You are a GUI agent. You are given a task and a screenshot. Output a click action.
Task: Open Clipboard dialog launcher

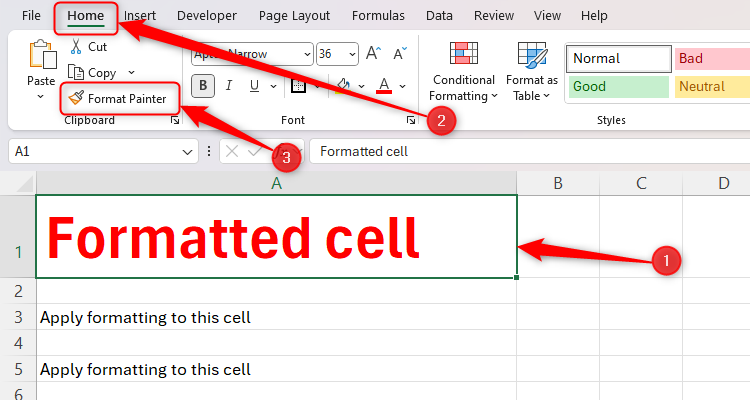pos(175,121)
